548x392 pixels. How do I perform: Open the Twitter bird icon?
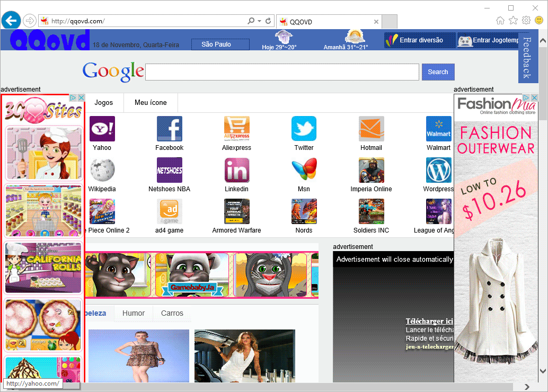304,129
